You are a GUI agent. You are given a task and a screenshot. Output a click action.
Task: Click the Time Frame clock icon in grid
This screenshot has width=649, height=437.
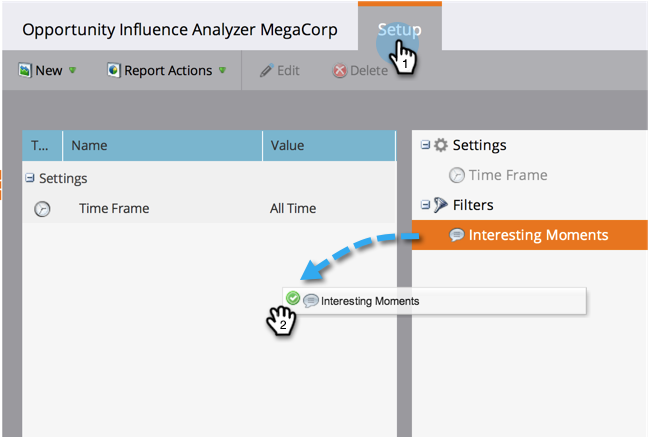coord(42,209)
